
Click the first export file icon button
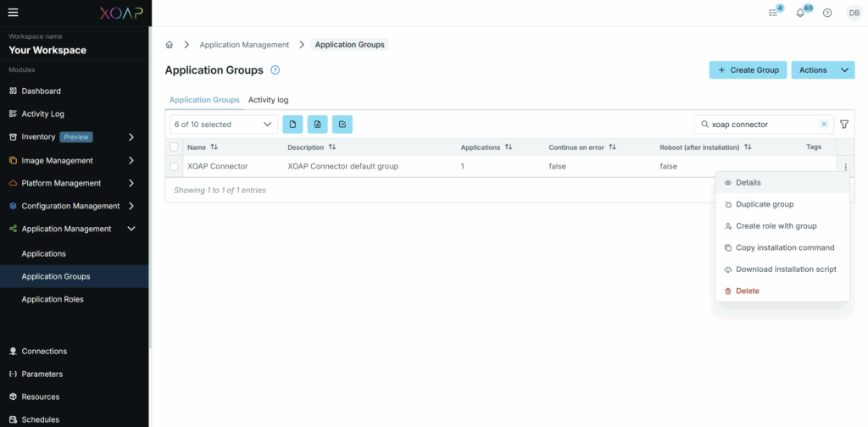coord(292,125)
